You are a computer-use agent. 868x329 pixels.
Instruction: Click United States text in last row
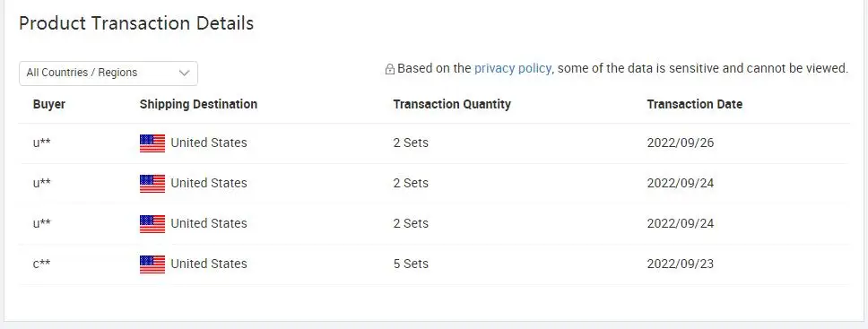(209, 264)
